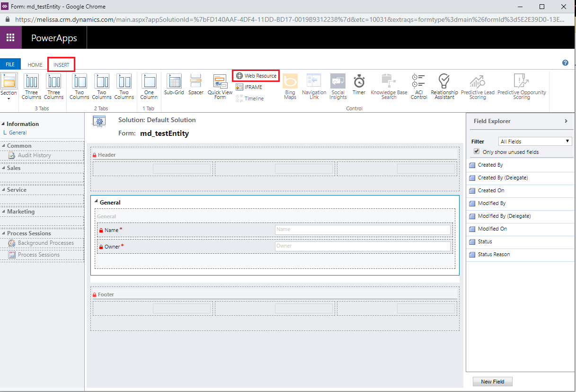The height and width of the screenshot is (392, 576).
Task: Insert Predictive Lead Scoring control
Action: pyautogui.click(x=478, y=87)
